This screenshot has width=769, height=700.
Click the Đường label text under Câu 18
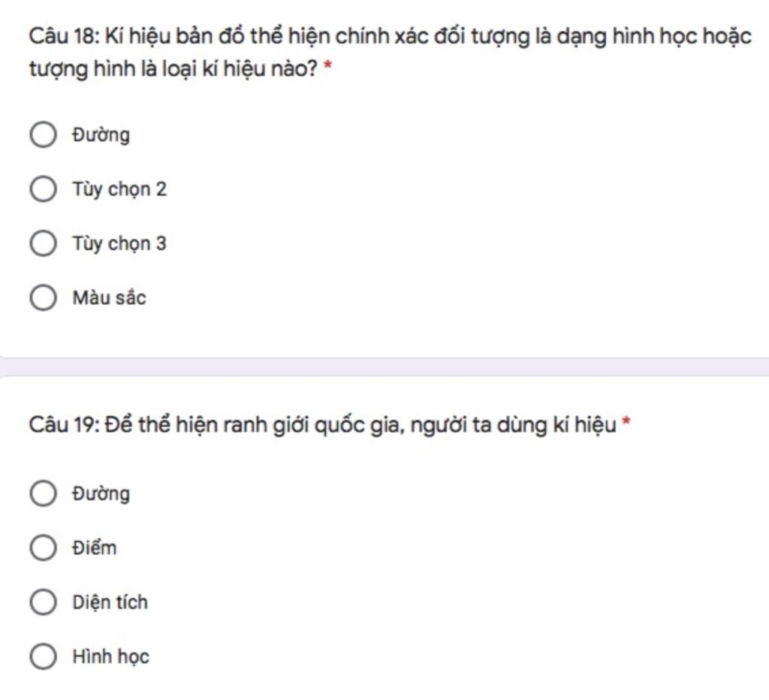tap(101, 135)
